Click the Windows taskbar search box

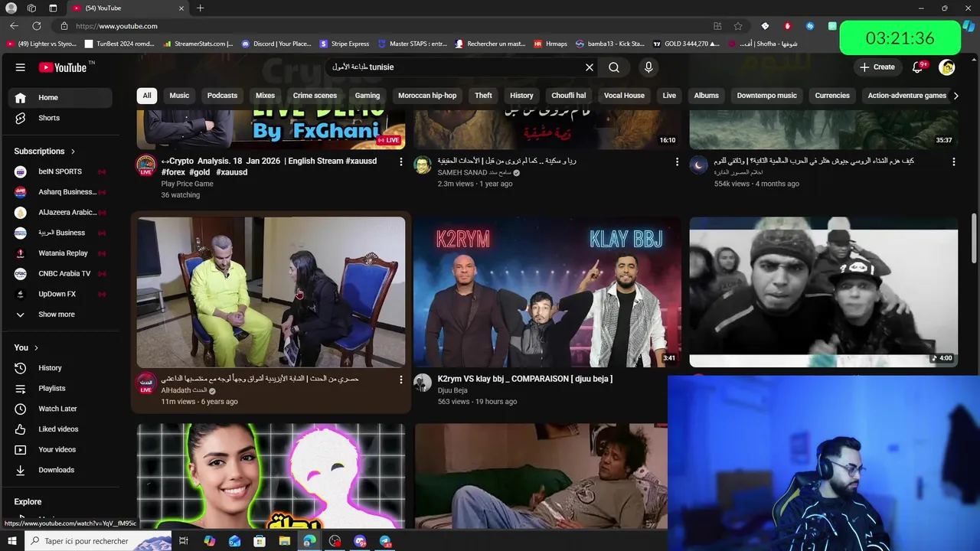coord(100,541)
